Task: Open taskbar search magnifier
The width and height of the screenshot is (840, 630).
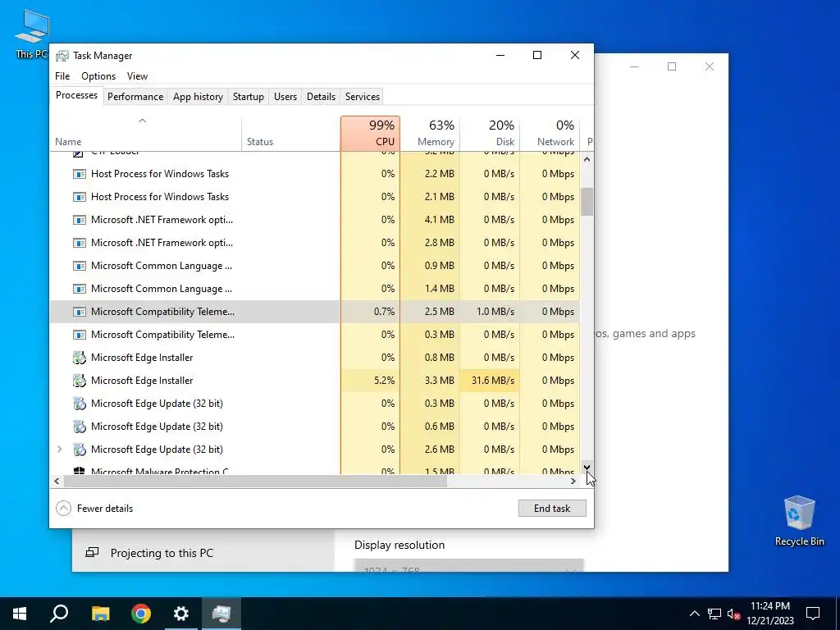Action: point(59,614)
